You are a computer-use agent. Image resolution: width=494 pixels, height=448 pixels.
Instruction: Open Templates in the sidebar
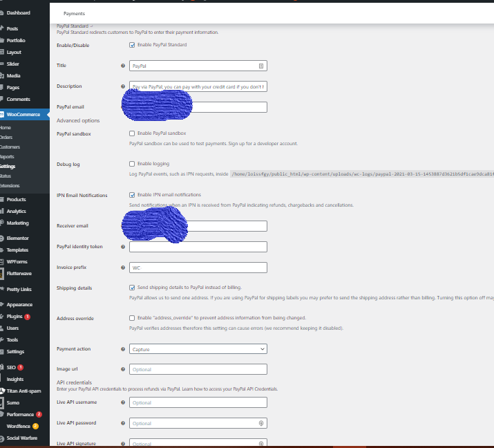click(17, 250)
